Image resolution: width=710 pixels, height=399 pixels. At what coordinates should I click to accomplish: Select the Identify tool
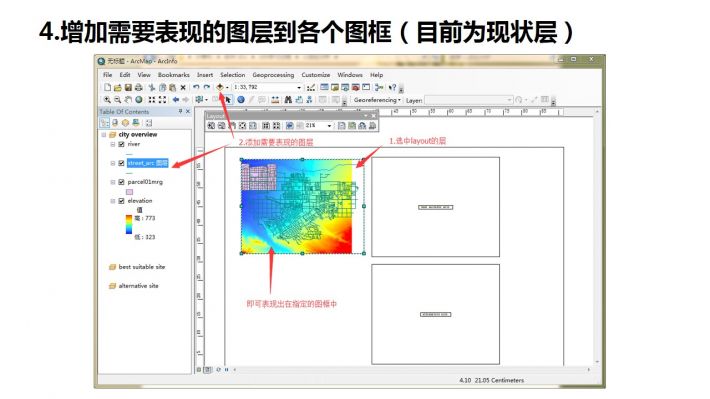241,100
